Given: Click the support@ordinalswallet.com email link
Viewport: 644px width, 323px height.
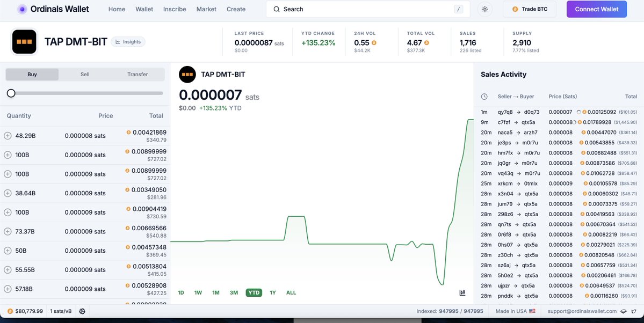Looking at the screenshot, I should pyautogui.click(x=582, y=311).
